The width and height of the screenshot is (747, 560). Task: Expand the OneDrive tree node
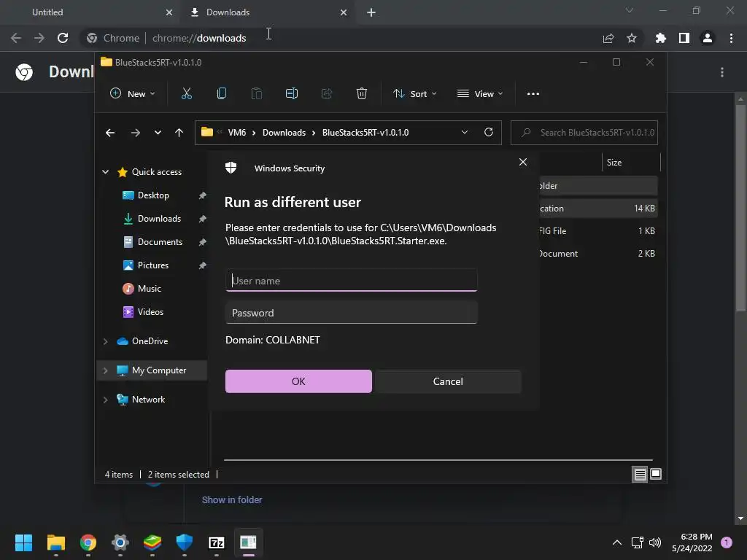coord(105,341)
